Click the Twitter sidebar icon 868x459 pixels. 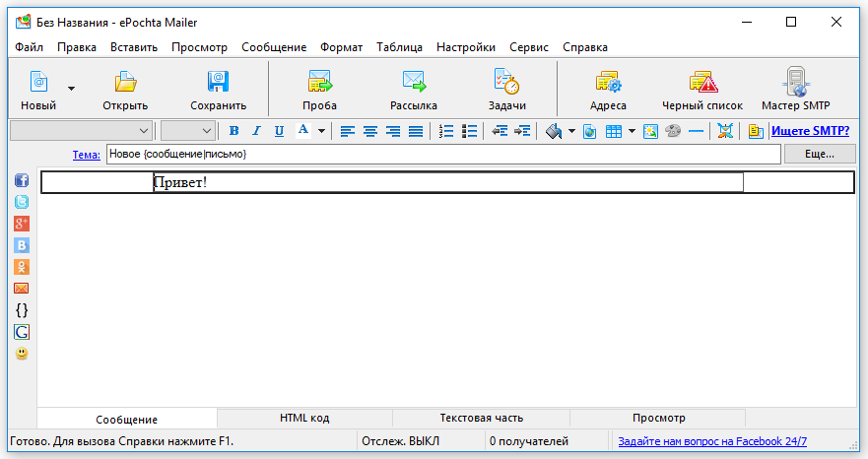click(x=22, y=202)
